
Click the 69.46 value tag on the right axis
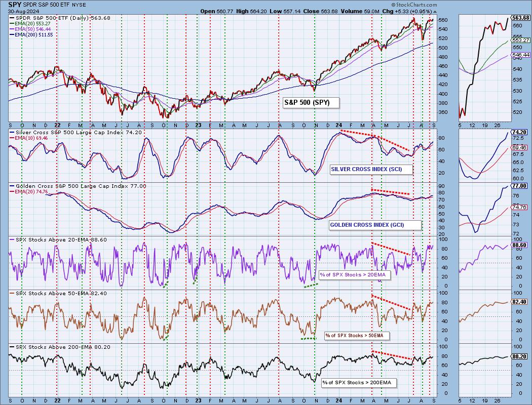[519, 147]
